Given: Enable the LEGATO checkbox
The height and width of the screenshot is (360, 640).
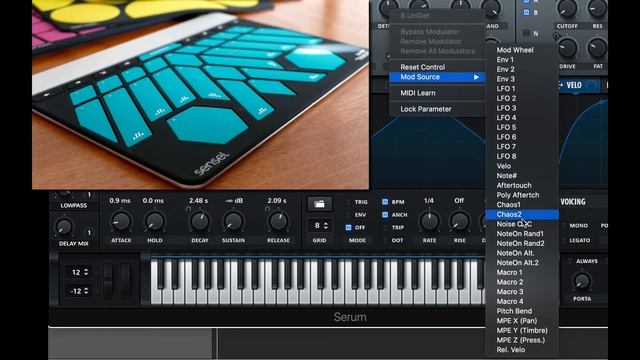Looking at the screenshot, I should pyautogui.click(x=564, y=240).
